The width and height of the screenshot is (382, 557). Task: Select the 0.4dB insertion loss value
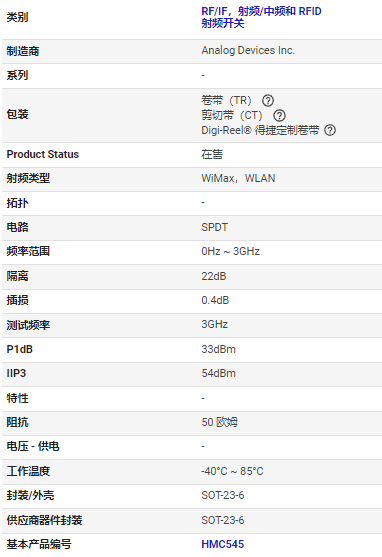click(x=215, y=301)
